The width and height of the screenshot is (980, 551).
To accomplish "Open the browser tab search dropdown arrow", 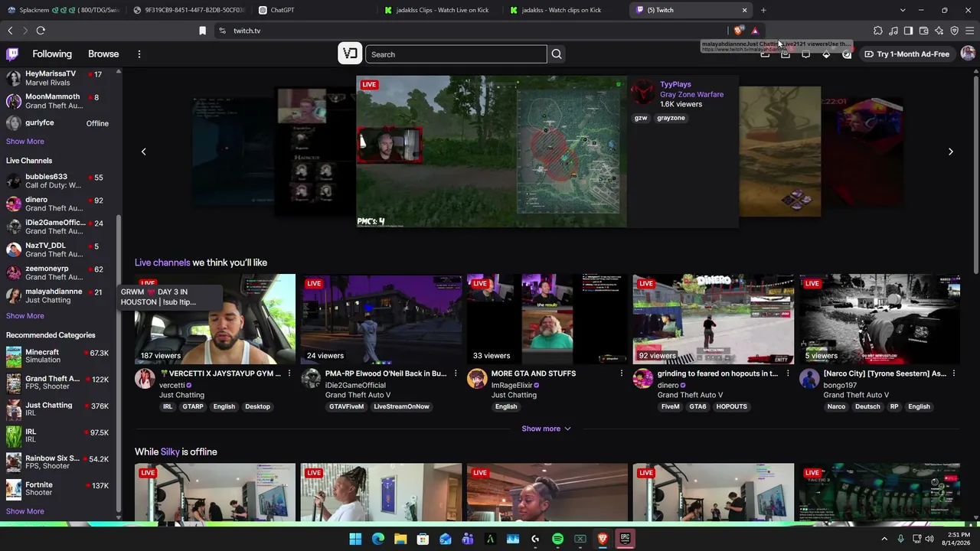I will click(x=903, y=10).
